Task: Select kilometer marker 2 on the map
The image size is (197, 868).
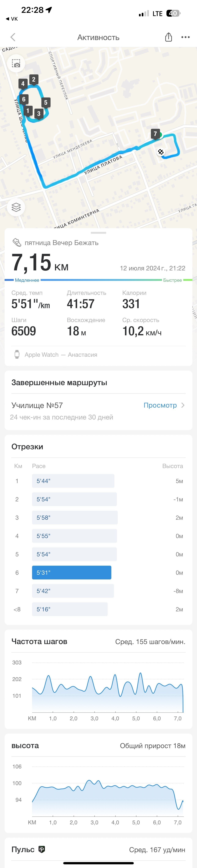Action: click(x=34, y=80)
